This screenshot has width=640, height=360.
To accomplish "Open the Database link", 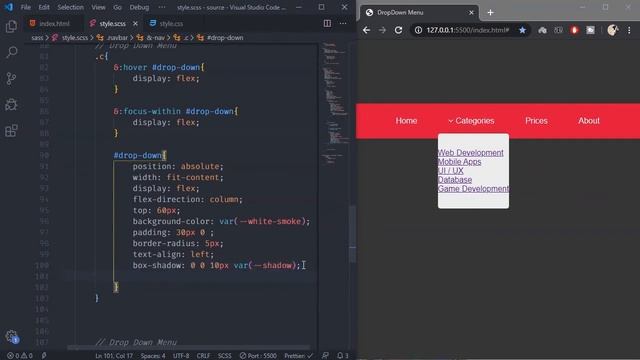I will (455, 180).
